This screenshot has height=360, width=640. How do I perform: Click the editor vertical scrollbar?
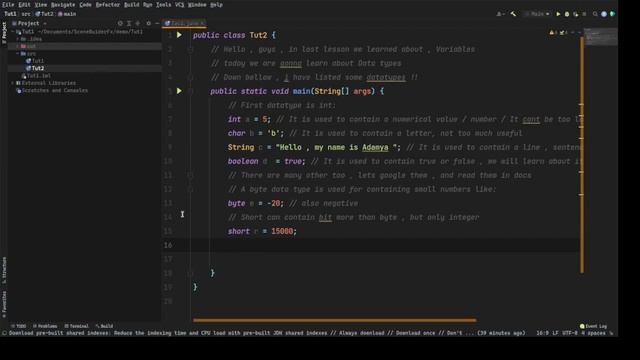(582, 155)
